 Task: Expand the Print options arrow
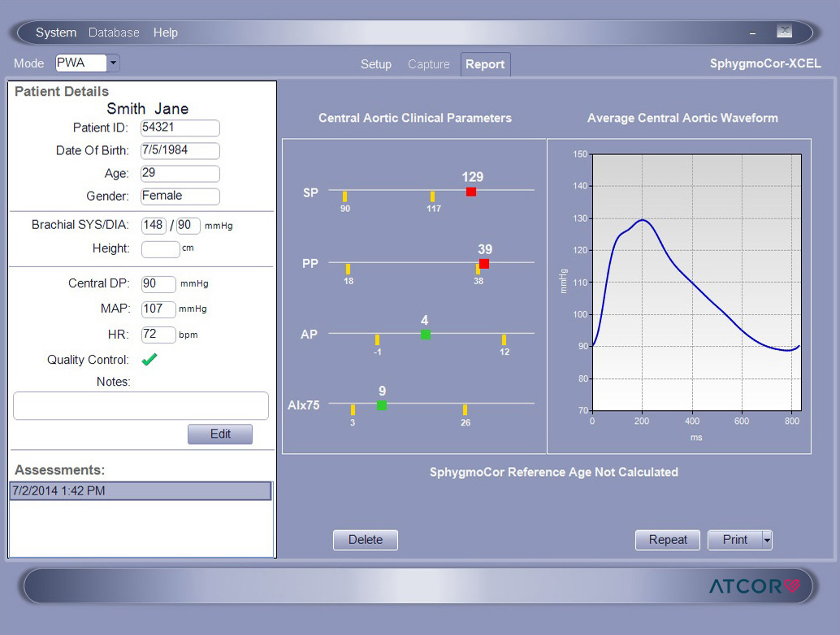pos(767,540)
